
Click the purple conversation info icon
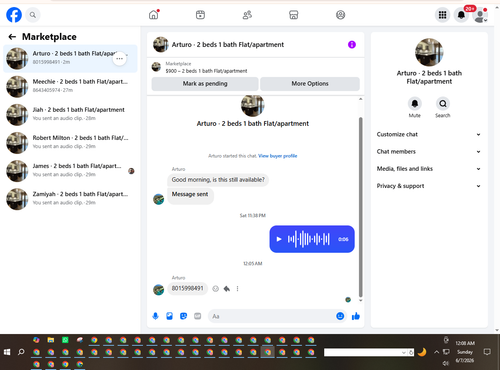pos(352,45)
